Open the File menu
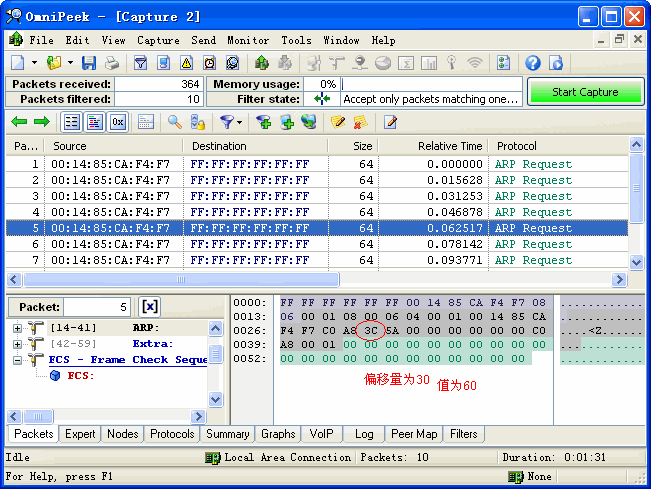651x489 pixels. (x=42, y=40)
